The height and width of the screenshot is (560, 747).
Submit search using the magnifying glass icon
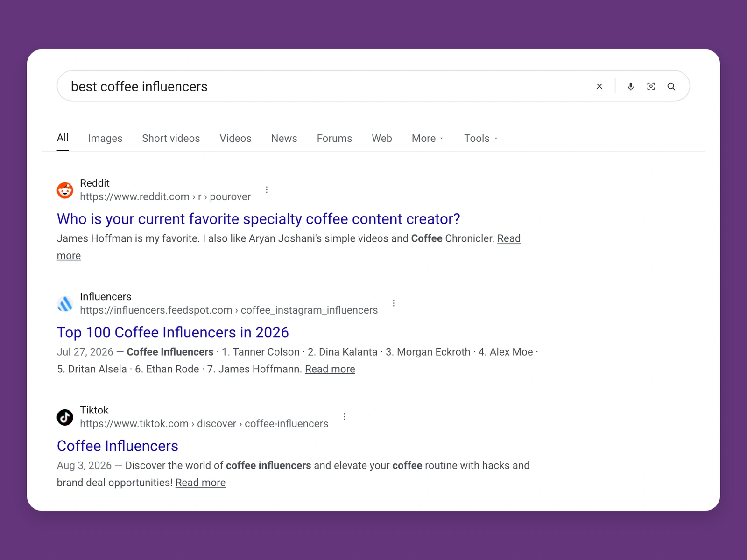point(671,86)
